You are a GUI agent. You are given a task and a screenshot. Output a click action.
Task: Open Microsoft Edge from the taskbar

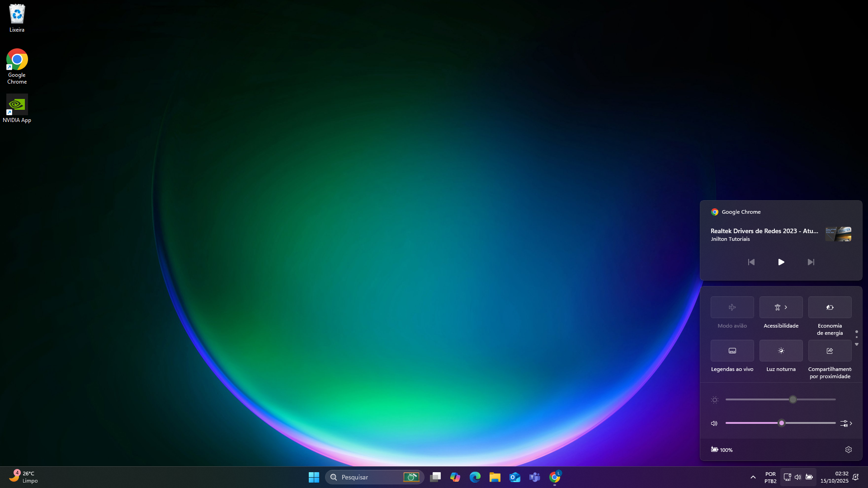(475, 477)
